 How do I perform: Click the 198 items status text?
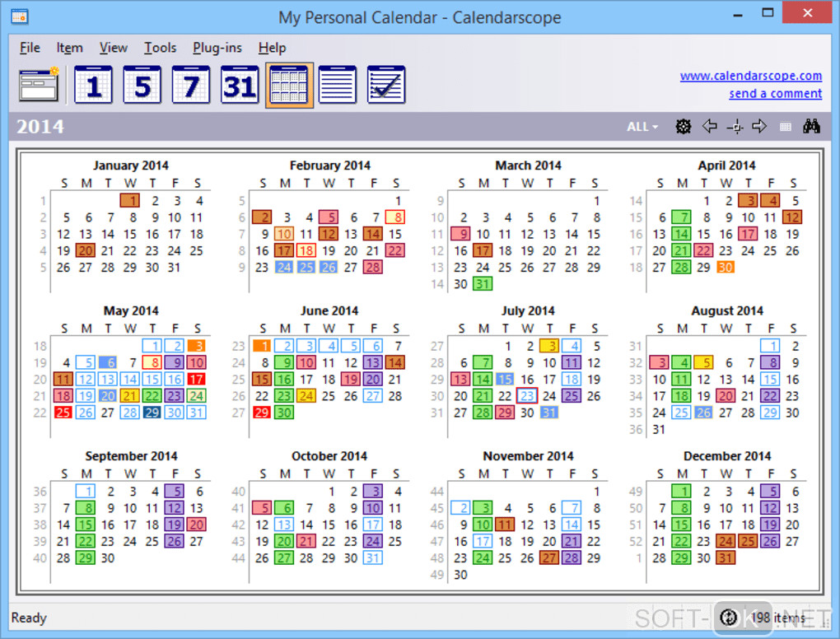tap(777, 618)
